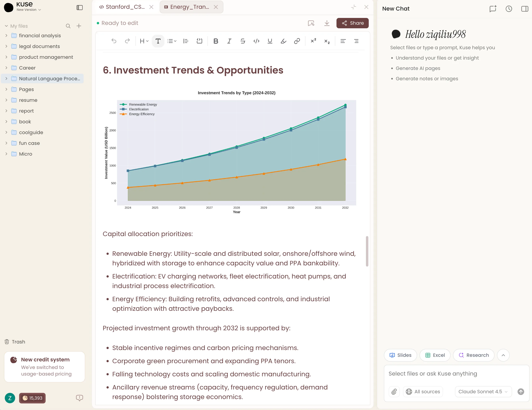532x410 pixels.
Task: Expand the product management folder
Action: point(6,57)
